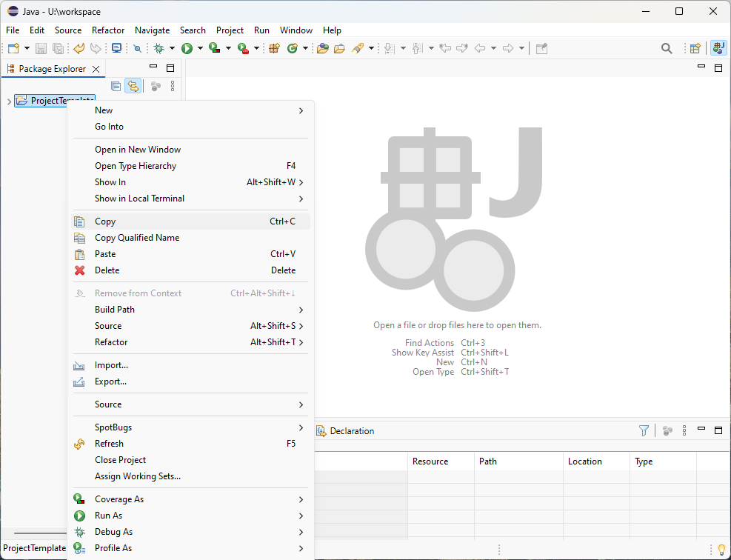Click the New Java Package icon
This screenshot has width=731, height=560.
274,49
